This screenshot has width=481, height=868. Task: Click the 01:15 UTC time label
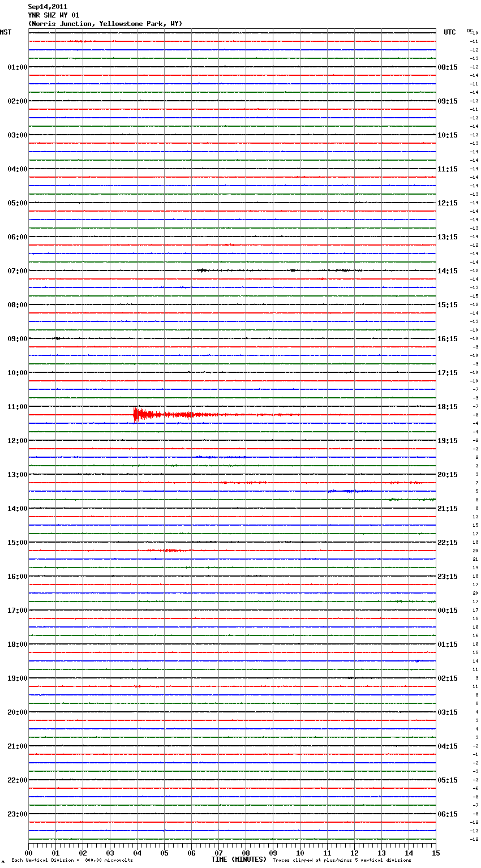[x=448, y=644]
